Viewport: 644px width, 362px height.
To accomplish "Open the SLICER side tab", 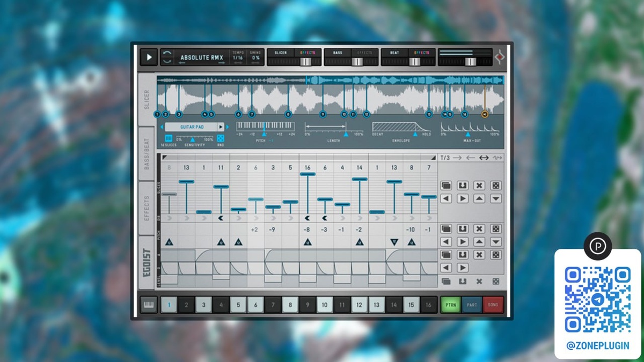I will 148,99.
